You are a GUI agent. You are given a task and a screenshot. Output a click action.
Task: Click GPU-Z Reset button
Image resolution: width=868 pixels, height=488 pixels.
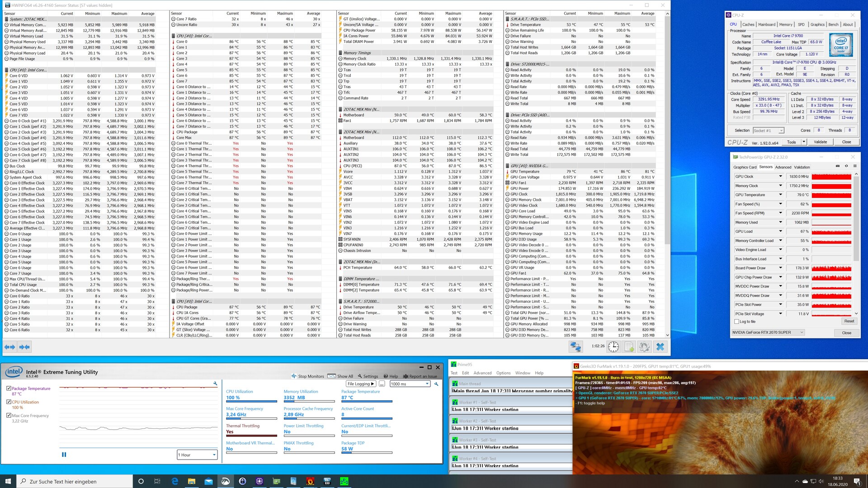pos(849,321)
